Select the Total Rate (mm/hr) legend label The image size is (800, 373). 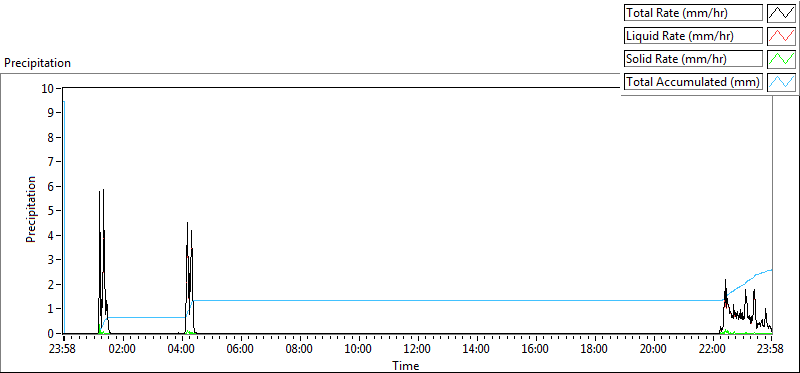[x=693, y=13]
